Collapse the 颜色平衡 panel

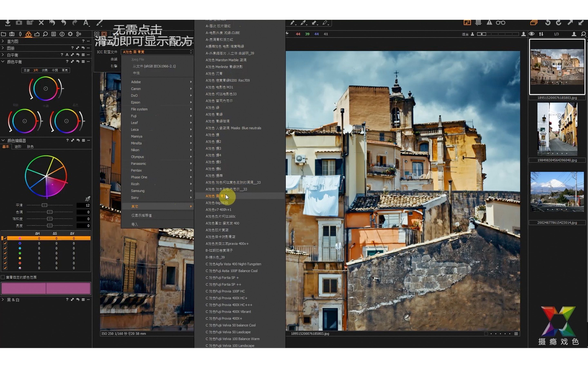pos(3,62)
